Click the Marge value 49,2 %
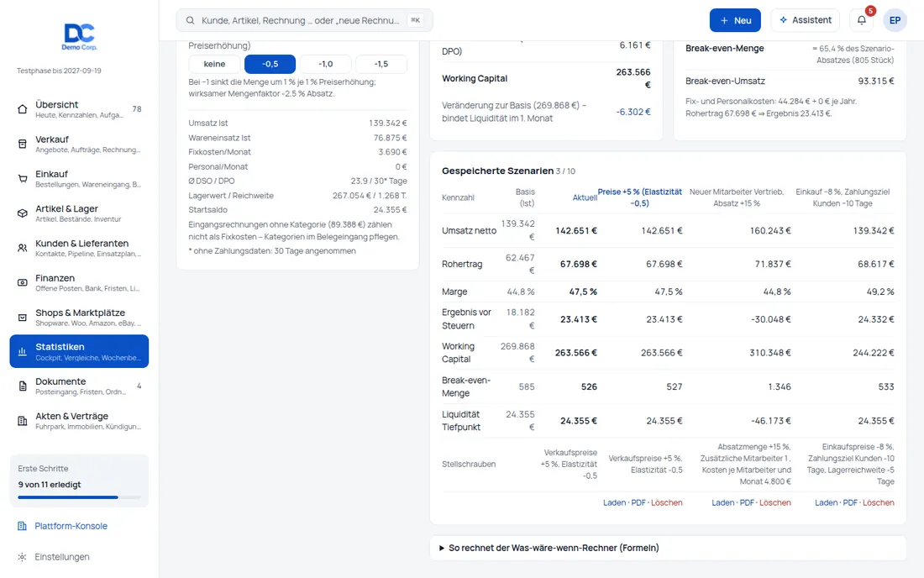The height and width of the screenshot is (578, 924). 880,292
